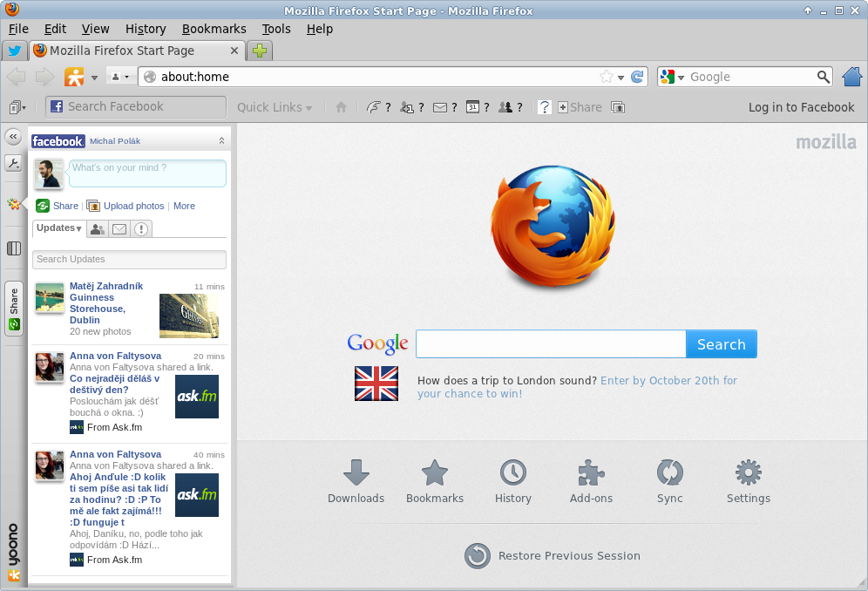Open History from the start page
Viewport: 868px width, 591px height.
coord(513,481)
